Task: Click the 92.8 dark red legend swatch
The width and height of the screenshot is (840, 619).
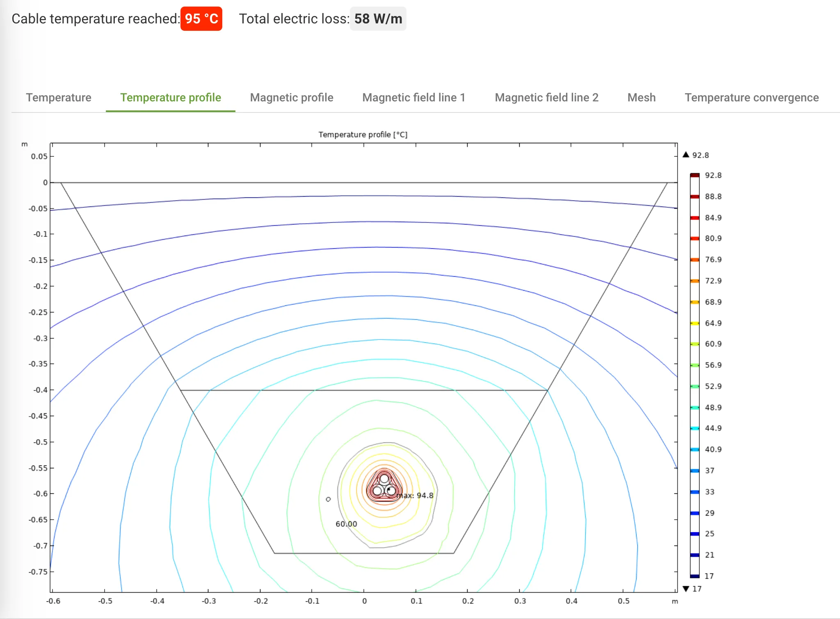Action: click(694, 175)
